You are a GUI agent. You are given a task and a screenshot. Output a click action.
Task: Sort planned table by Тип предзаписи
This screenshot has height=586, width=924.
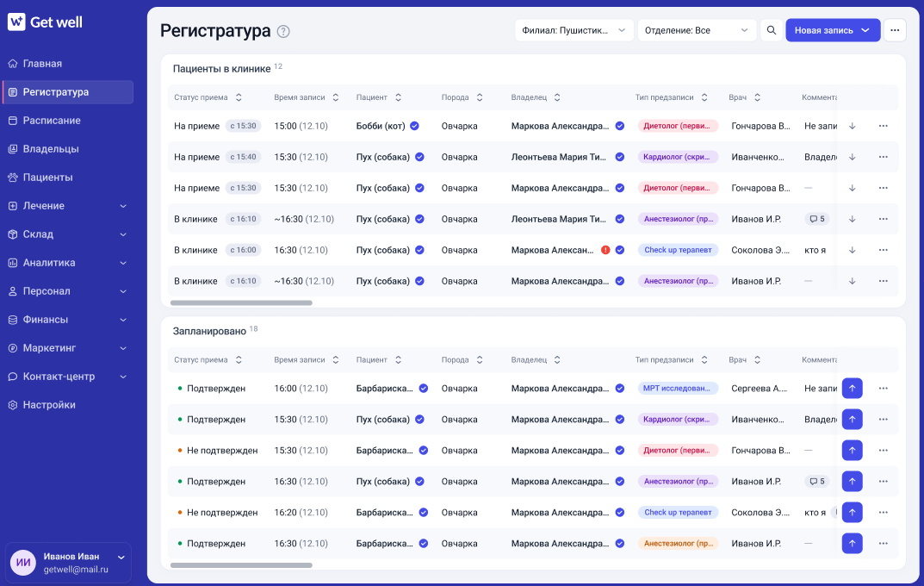click(704, 359)
